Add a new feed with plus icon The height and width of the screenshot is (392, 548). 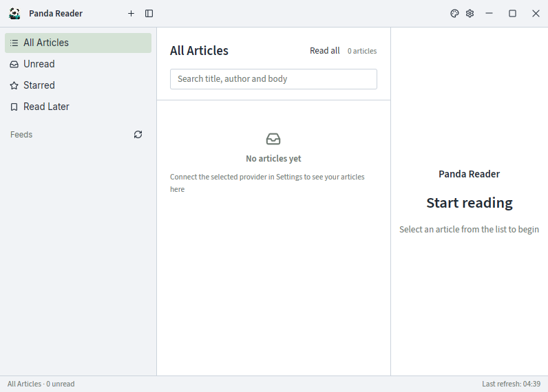point(131,14)
